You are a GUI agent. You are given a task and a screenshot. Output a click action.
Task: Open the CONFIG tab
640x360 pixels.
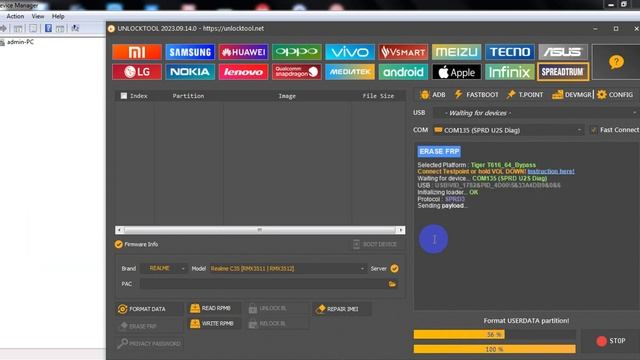pyautogui.click(x=615, y=95)
